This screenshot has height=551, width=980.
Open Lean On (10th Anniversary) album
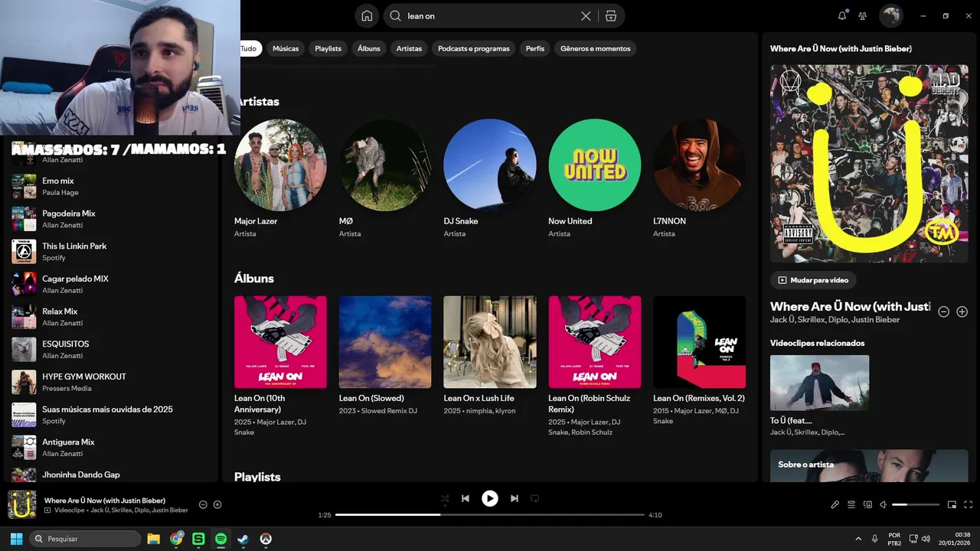click(x=280, y=342)
